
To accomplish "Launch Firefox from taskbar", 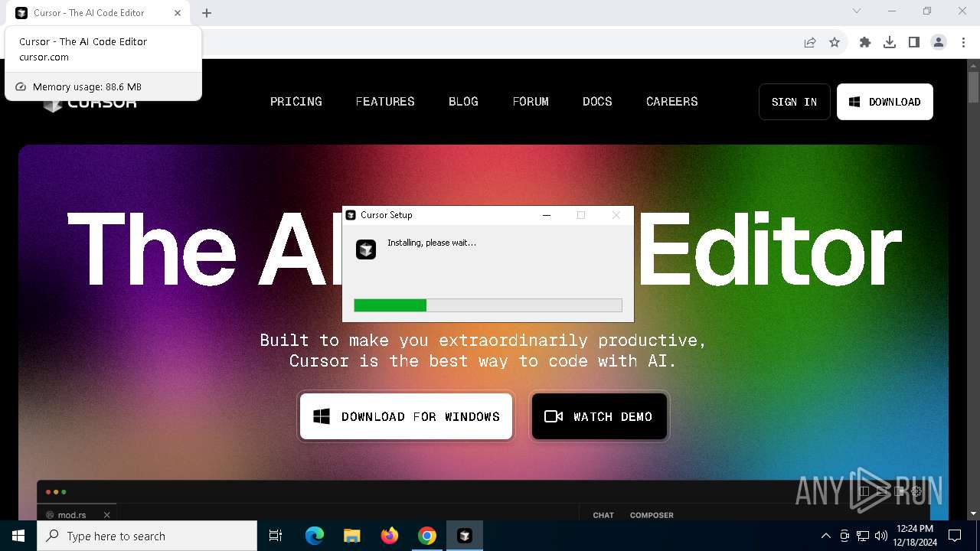I will click(390, 536).
